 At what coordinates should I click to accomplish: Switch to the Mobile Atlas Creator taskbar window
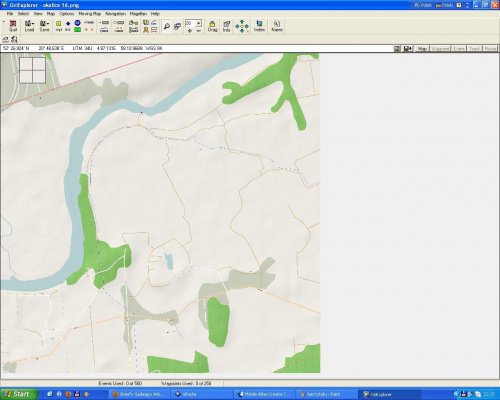(x=265, y=394)
